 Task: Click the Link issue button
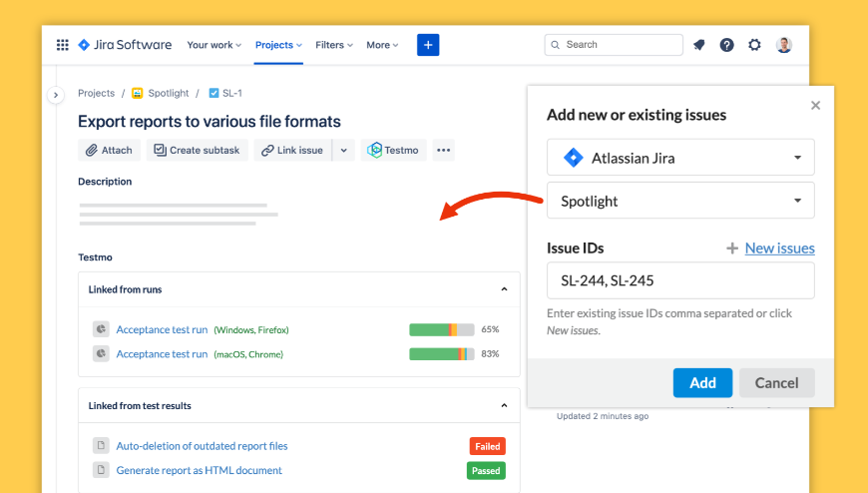(x=293, y=150)
